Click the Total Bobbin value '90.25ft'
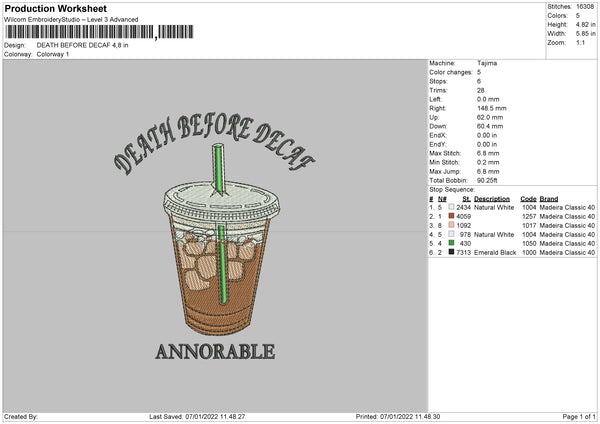 click(487, 180)
